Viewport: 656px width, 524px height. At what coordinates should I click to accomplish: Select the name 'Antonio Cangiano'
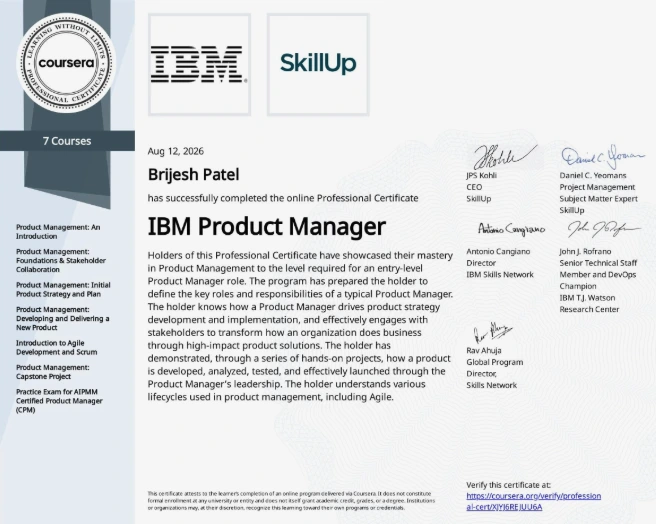pos(498,251)
